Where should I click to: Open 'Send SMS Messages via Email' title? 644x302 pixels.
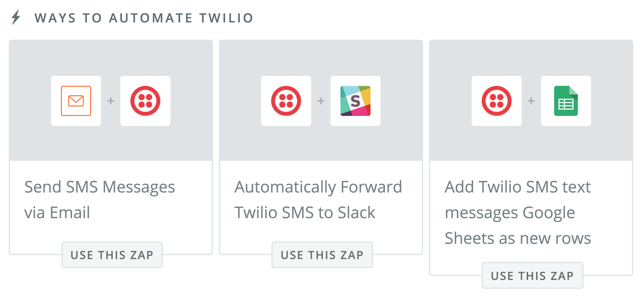click(x=99, y=200)
